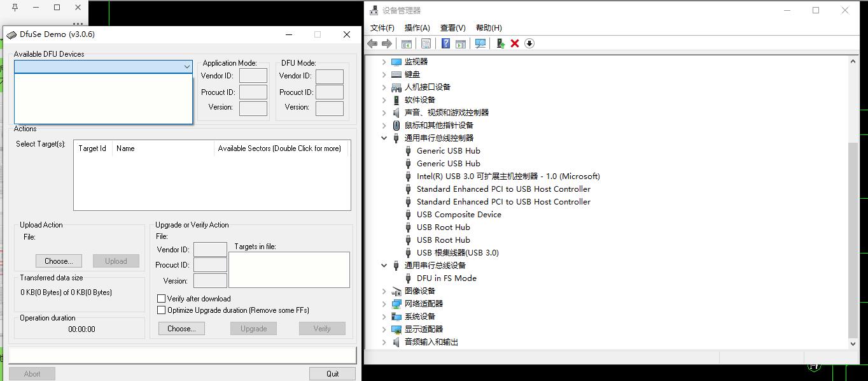Open the Available DFU Devices dropdown arrow
Viewport: 868px width, 381px height.
pyautogui.click(x=186, y=66)
